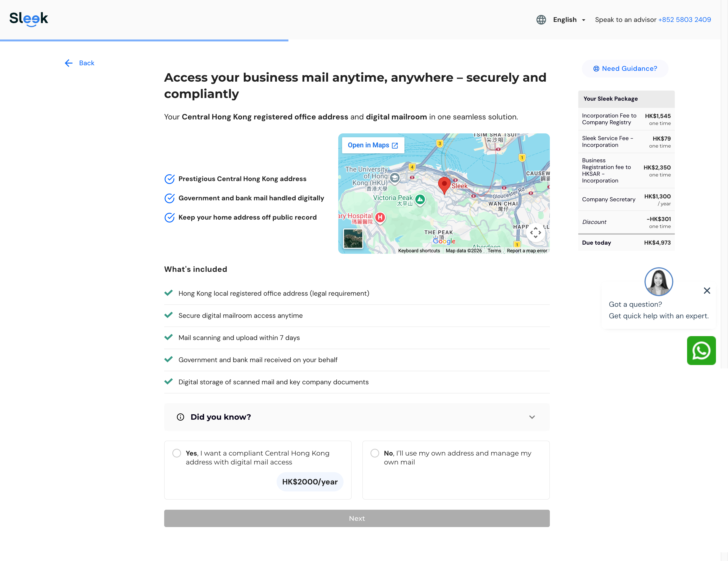The height and width of the screenshot is (561, 728).
Task: Click Incorporation Fee to Company Registry row
Action: (626, 119)
